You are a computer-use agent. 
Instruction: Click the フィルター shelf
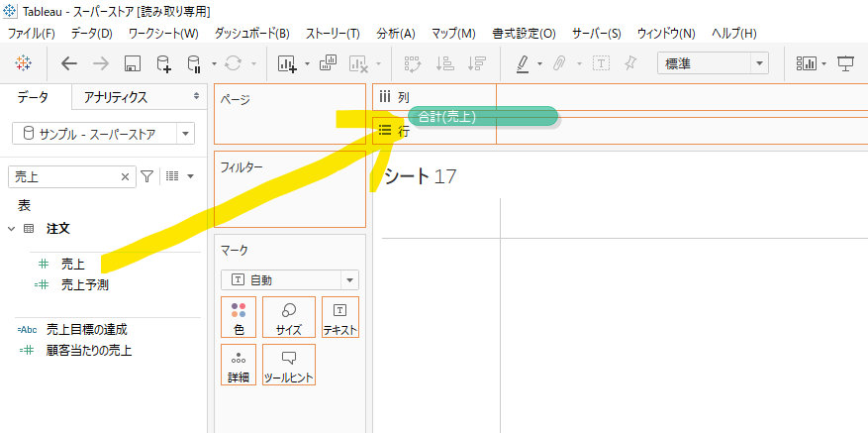pos(290,189)
